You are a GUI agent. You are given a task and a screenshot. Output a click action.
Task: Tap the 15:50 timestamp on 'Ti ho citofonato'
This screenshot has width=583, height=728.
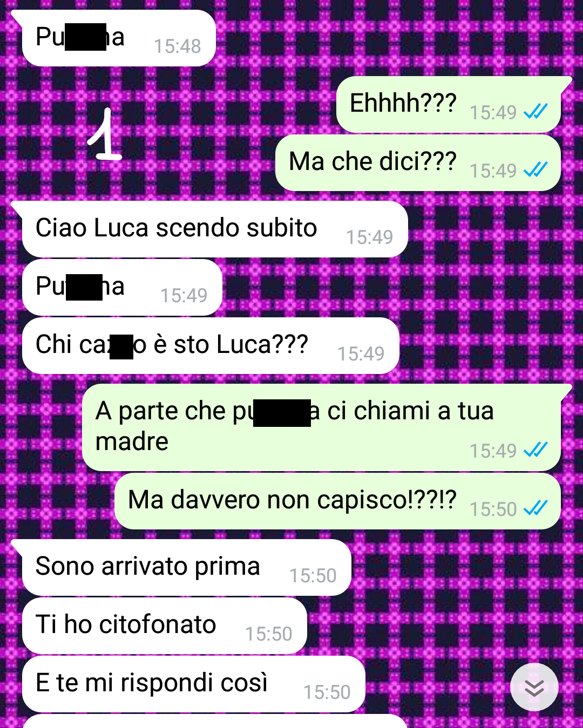pyautogui.click(x=269, y=634)
